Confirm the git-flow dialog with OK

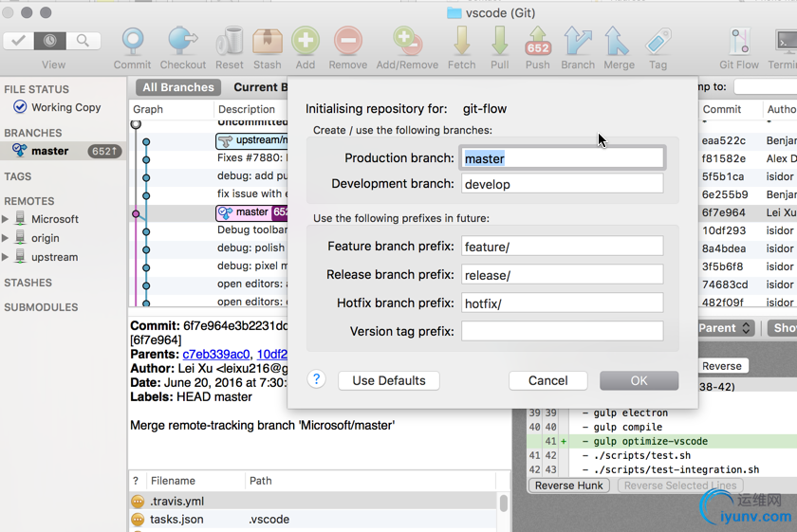[x=639, y=380]
